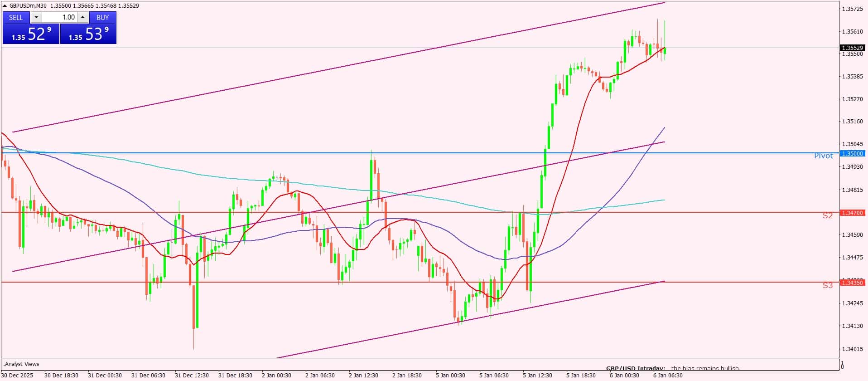Image resolution: width=868 pixels, height=381 pixels.
Task: Click the 1.34590 price axis value
Action: (852, 234)
